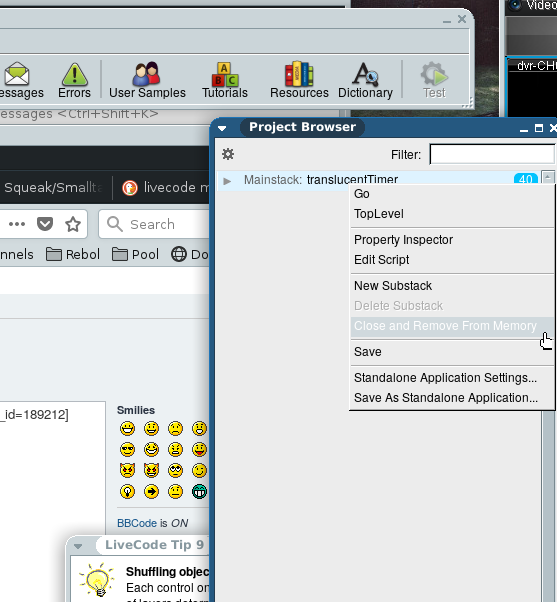Open Project Browser settings gear
Viewport: 557px width, 602px height.
coord(228,154)
